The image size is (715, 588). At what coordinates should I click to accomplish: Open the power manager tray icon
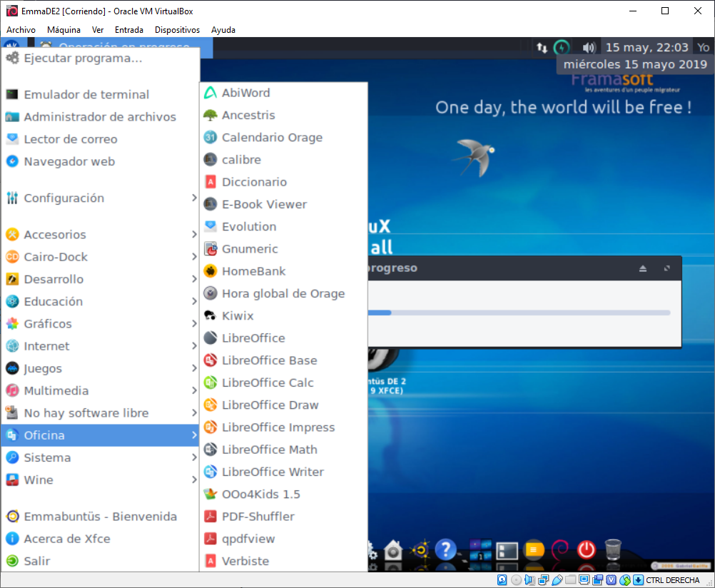(562, 48)
